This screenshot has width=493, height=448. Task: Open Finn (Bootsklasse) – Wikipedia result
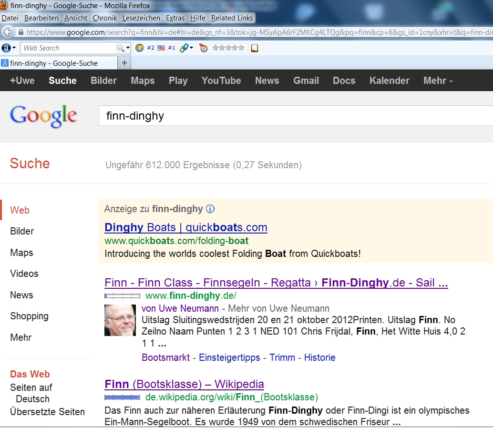[x=184, y=384]
